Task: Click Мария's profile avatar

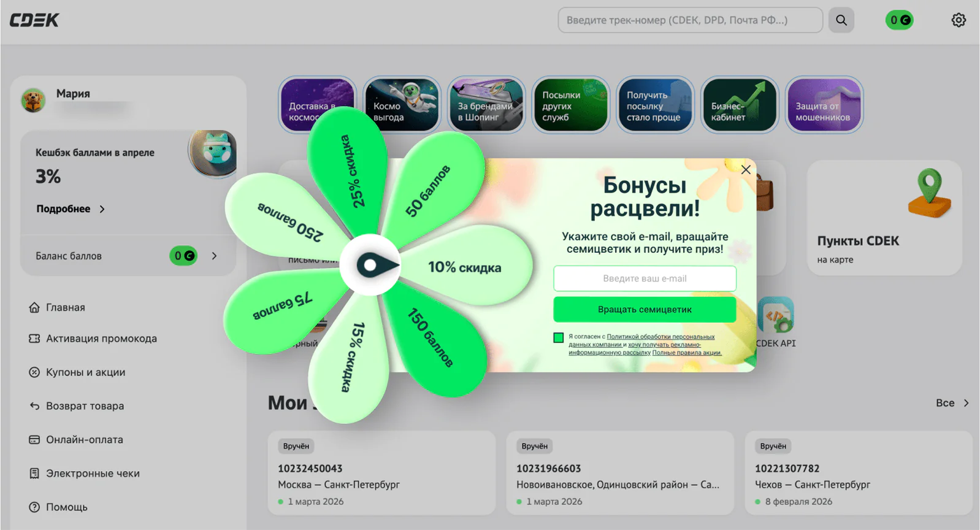Action: pyautogui.click(x=34, y=100)
